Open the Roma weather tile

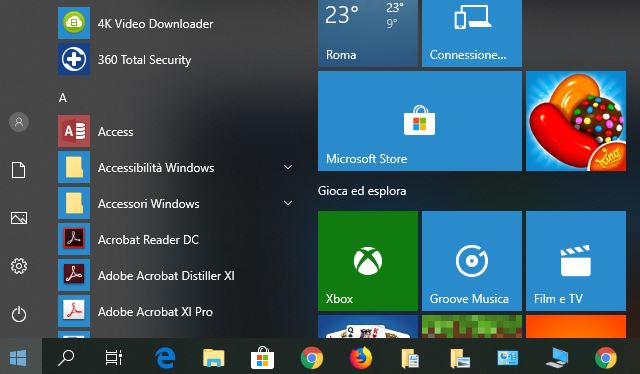pos(368,33)
